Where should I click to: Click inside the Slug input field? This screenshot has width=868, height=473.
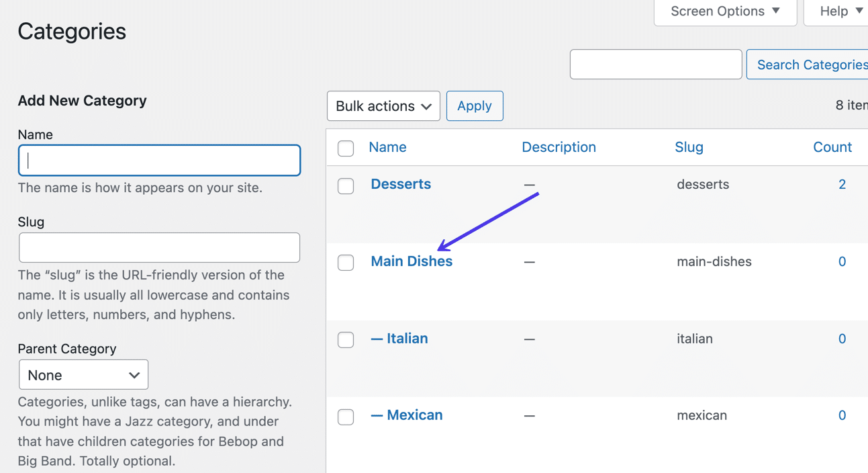coord(158,247)
